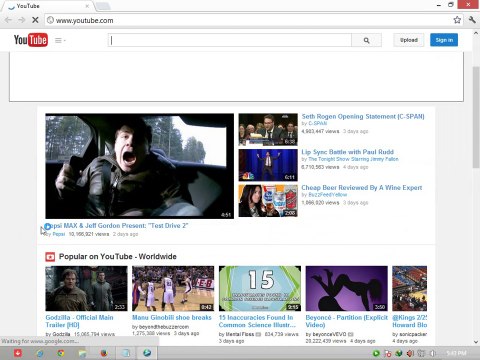Click the Cheap Beer Reviewed By A Wine Expert title

pyautogui.click(x=362, y=188)
